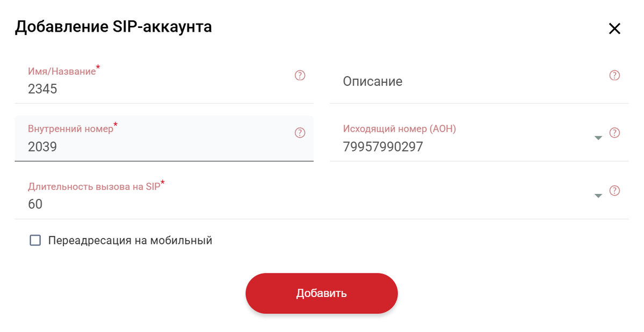
Task: Click the Добавление SIP-аккаунта dialog title
Action: (113, 27)
